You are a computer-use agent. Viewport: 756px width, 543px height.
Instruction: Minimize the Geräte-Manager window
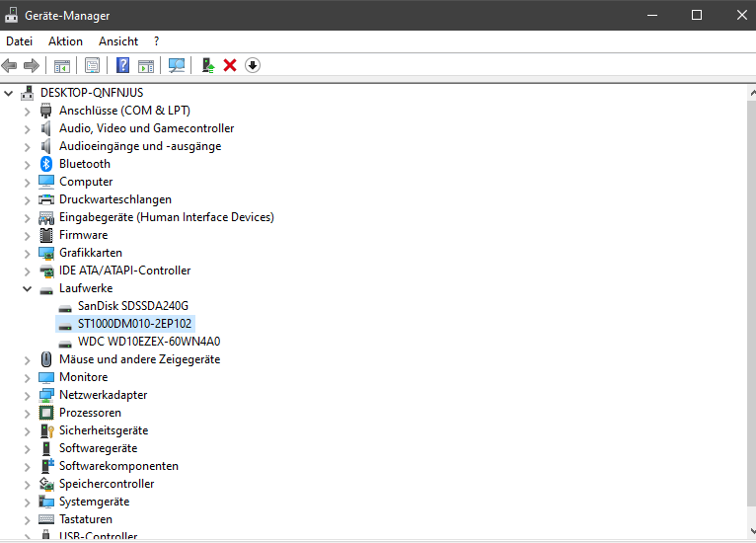(652, 15)
